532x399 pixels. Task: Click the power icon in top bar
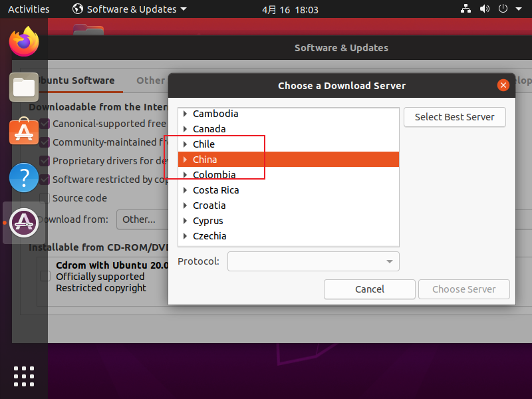tap(503, 9)
